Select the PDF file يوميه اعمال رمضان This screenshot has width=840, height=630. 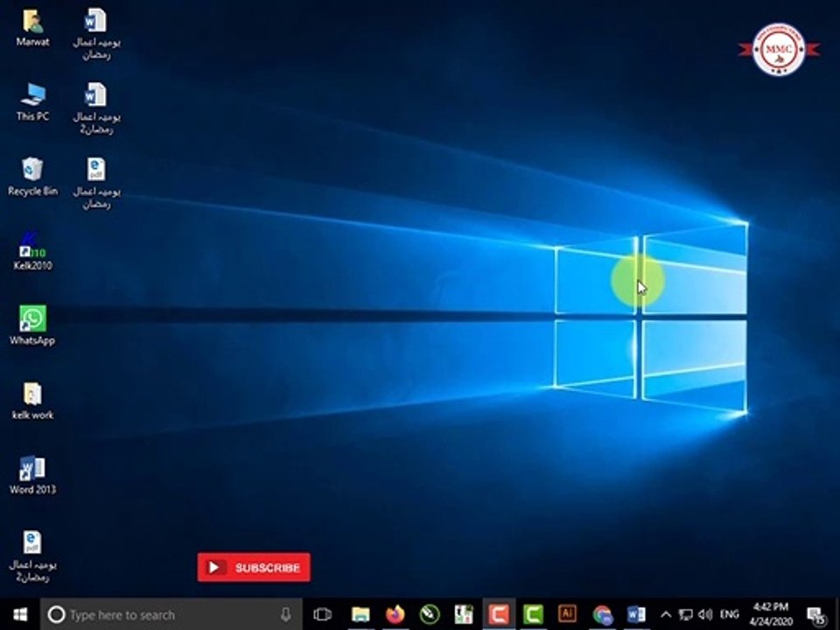pos(96,183)
